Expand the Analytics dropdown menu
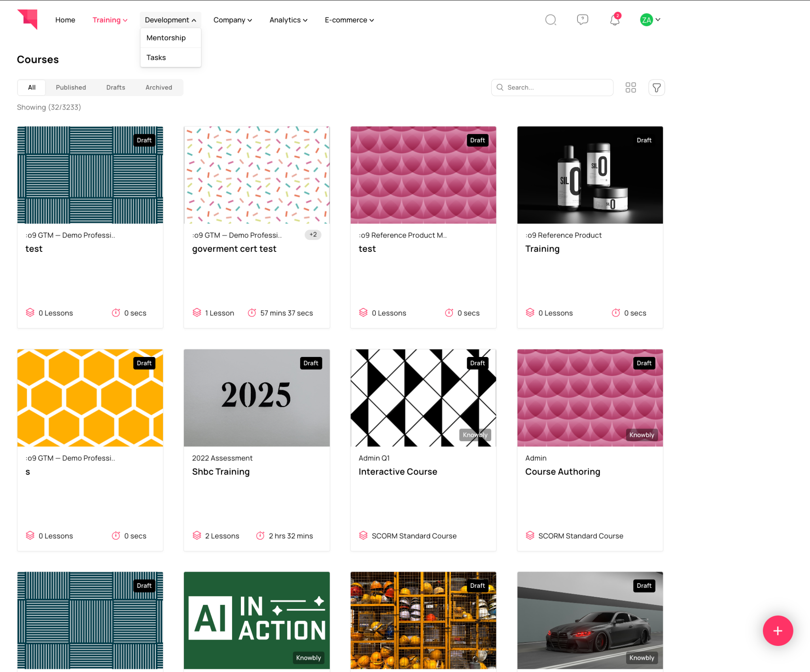 [288, 20]
